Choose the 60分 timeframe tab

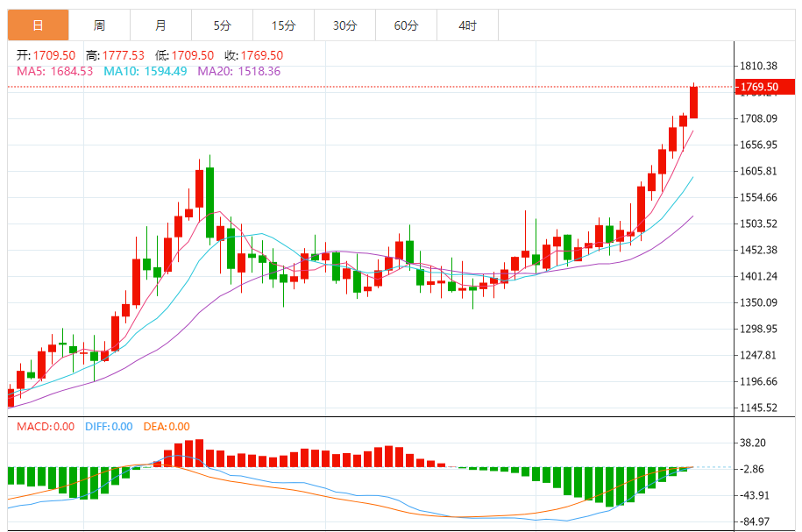(x=406, y=25)
